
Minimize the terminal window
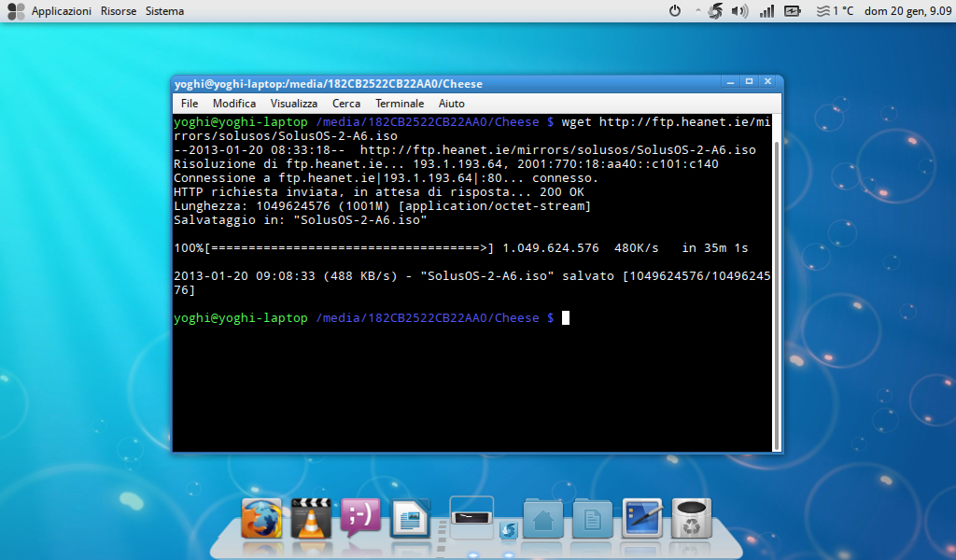730,81
